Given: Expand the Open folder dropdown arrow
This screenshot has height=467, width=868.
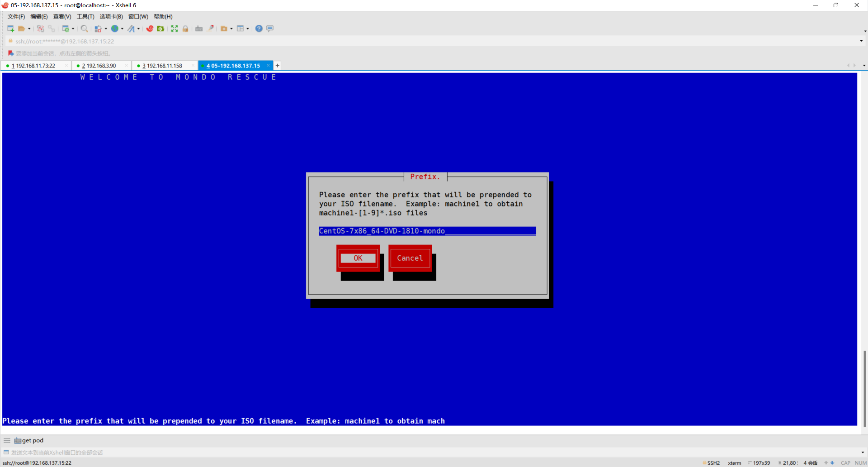Looking at the screenshot, I should tap(29, 29).
